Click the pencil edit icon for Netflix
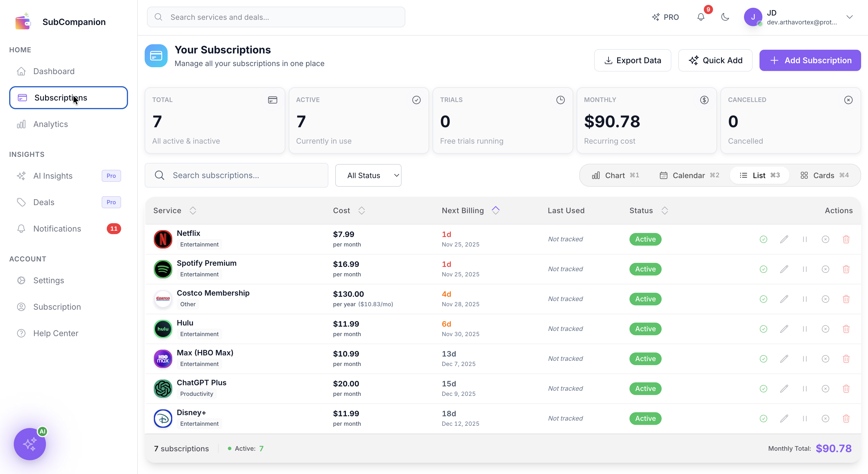Screen dimensions: 868x474 784,239
